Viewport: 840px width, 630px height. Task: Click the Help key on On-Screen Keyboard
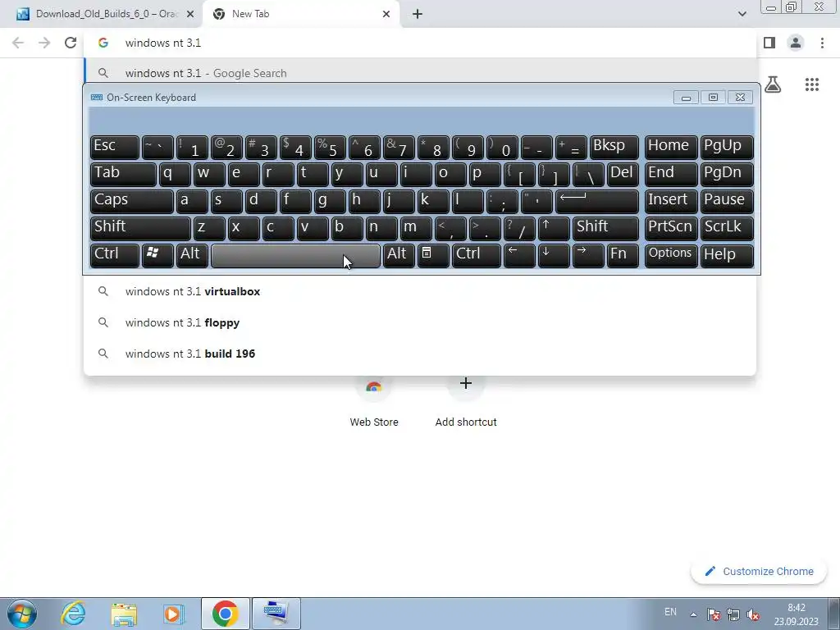(x=727, y=255)
